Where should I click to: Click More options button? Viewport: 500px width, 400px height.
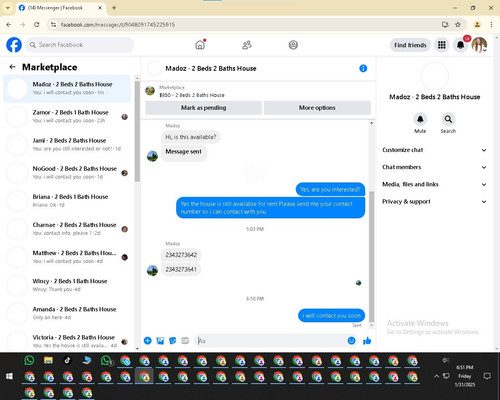click(x=317, y=108)
